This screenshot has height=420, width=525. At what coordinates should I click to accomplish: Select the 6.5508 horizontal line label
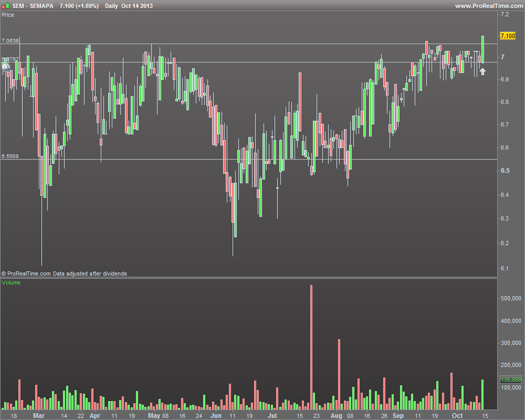10,156
